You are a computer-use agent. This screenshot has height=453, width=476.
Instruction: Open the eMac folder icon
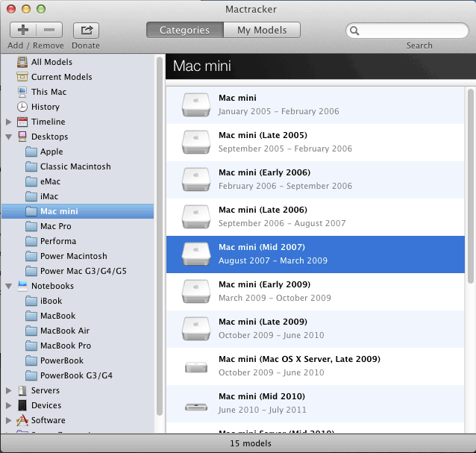pos(31,181)
